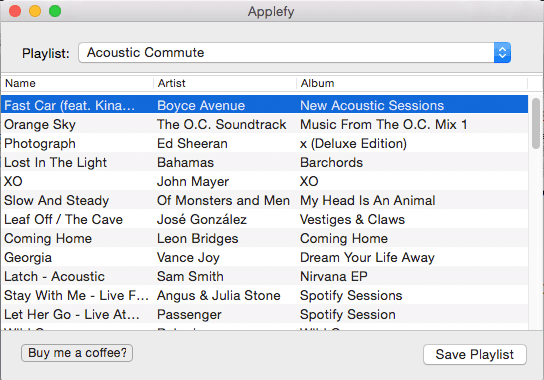The width and height of the screenshot is (544, 380).
Task: Choose Latch - Acoustic by Sam Smith
Action: click(264, 276)
